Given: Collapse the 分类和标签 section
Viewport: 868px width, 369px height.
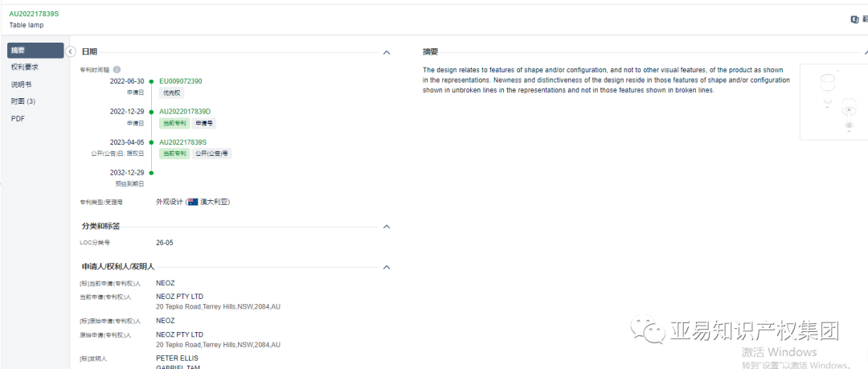Looking at the screenshot, I should pos(387,227).
